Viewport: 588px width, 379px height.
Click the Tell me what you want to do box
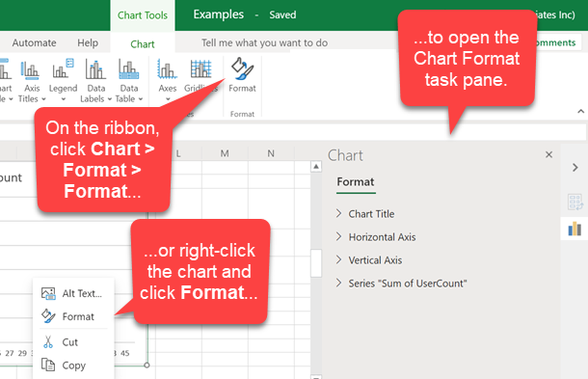point(264,42)
